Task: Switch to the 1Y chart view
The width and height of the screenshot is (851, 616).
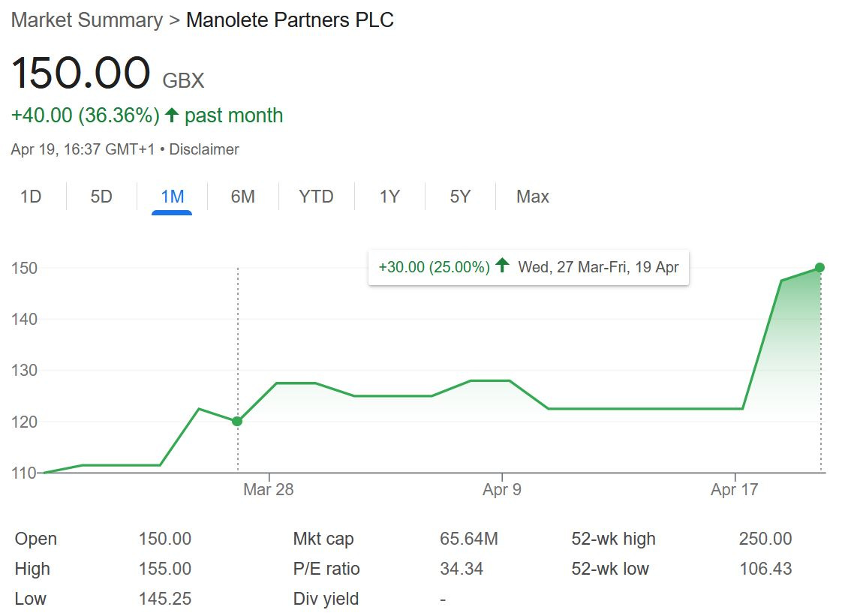Action: [389, 196]
